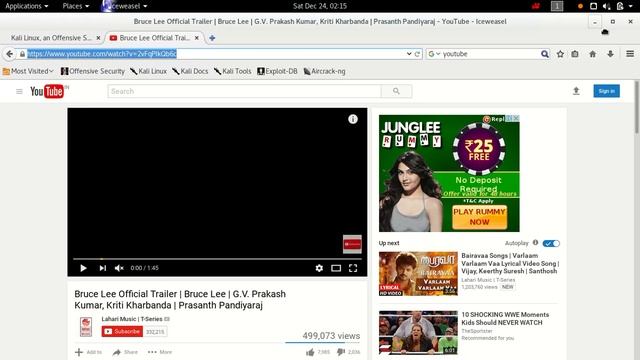The width and height of the screenshot is (640, 360).
Task: Toggle the Autoplay switch
Action: pyautogui.click(x=551, y=243)
